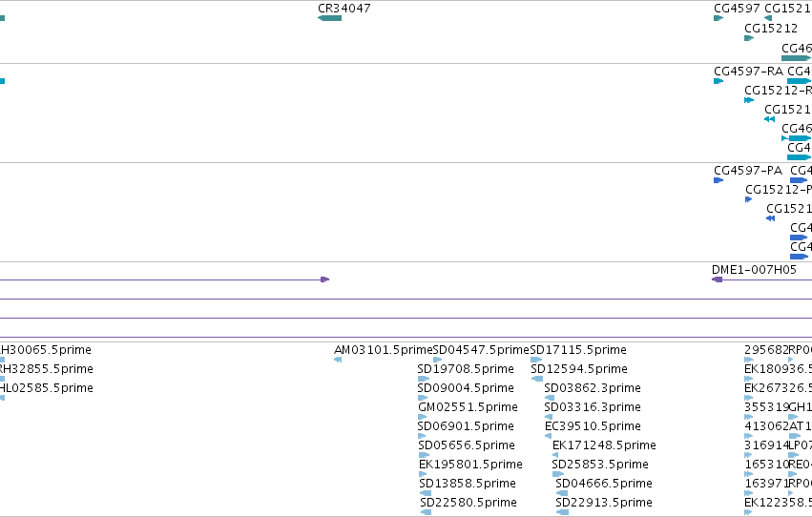
Task: Select the teal CG4597 gene arrow glyph
Action: [718, 18]
